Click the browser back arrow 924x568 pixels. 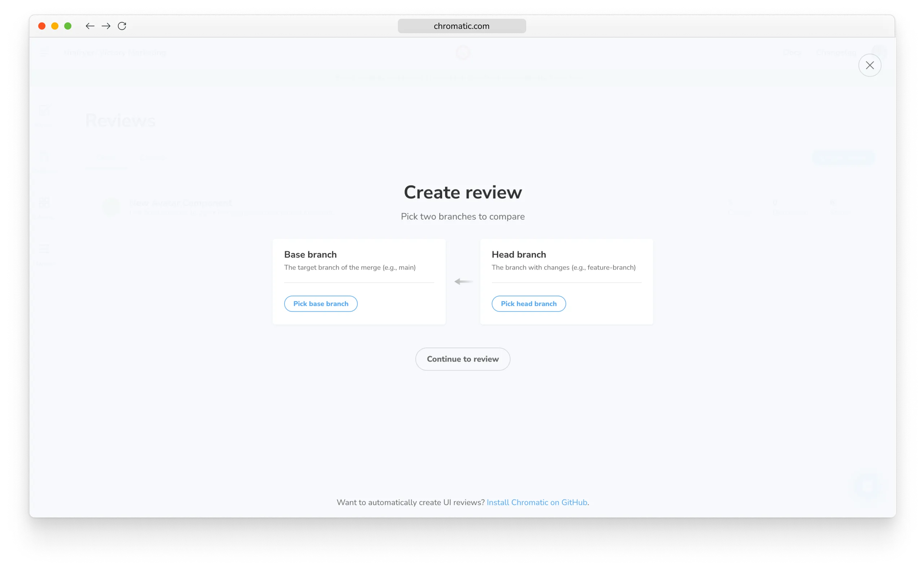tap(90, 26)
